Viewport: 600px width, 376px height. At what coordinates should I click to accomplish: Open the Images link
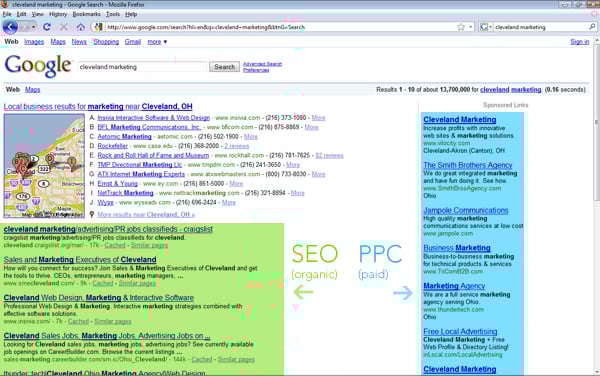pos(34,42)
